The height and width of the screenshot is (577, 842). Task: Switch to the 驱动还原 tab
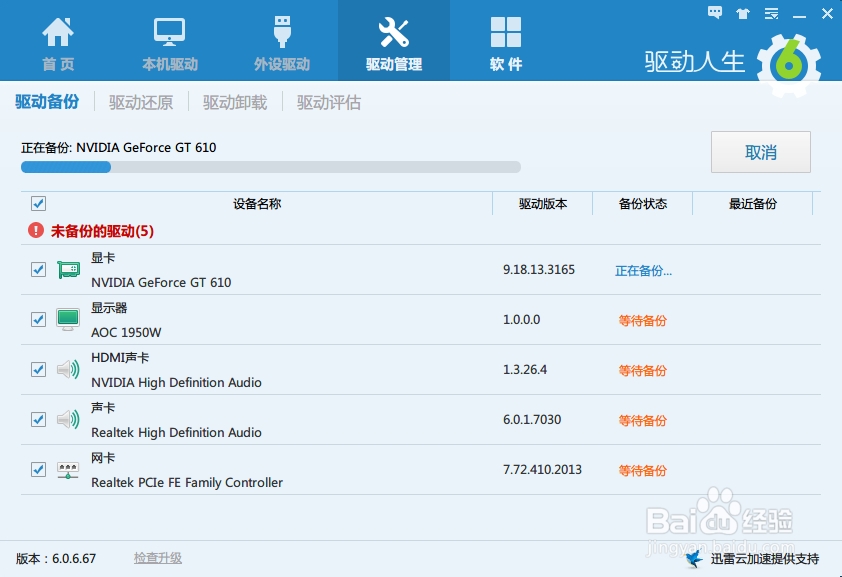(141, 102)
